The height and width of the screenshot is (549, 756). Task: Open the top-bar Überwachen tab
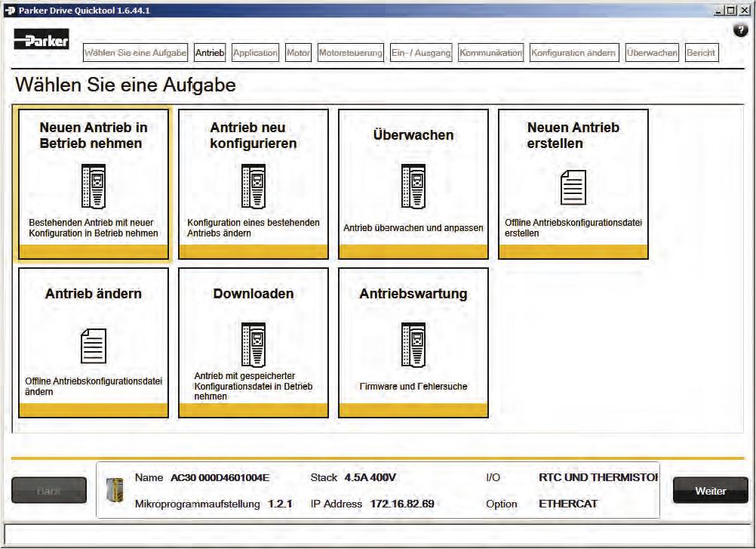point(653,53)
